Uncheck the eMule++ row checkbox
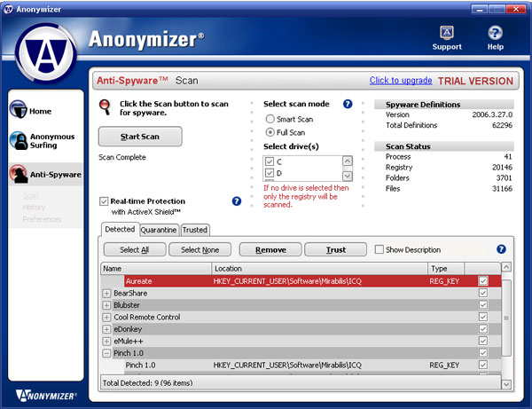The image size is (532, 409). 483,341
